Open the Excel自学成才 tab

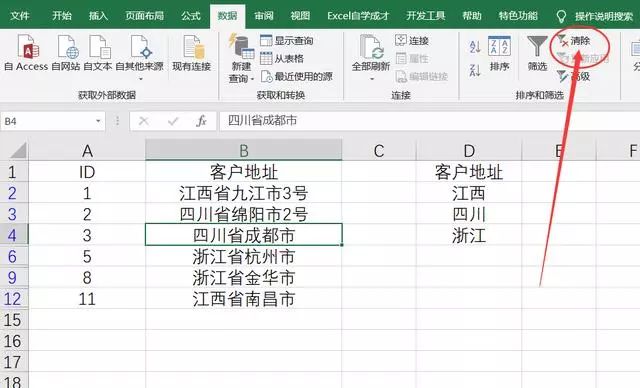[x=358, y=16]
